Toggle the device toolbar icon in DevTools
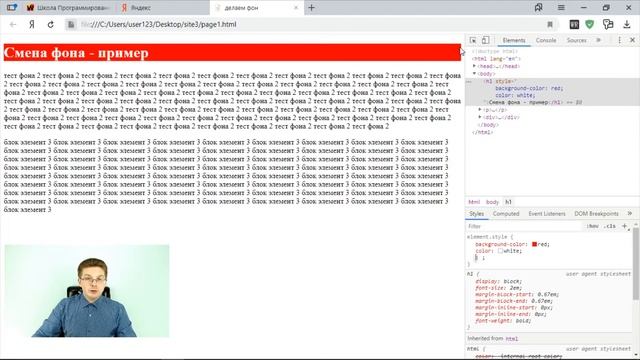This screenshot has width=640, height=360. [x=485, y=40]
